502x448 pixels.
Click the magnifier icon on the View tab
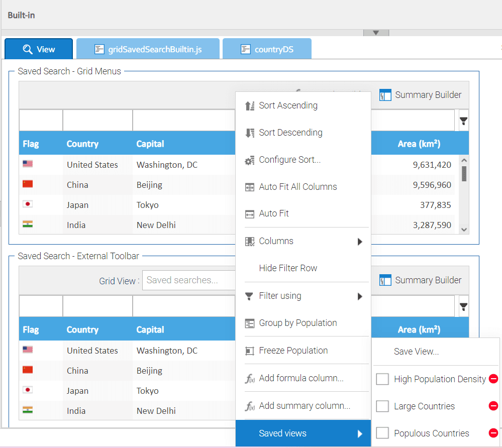pyautogui.click(x=28, y=49)
